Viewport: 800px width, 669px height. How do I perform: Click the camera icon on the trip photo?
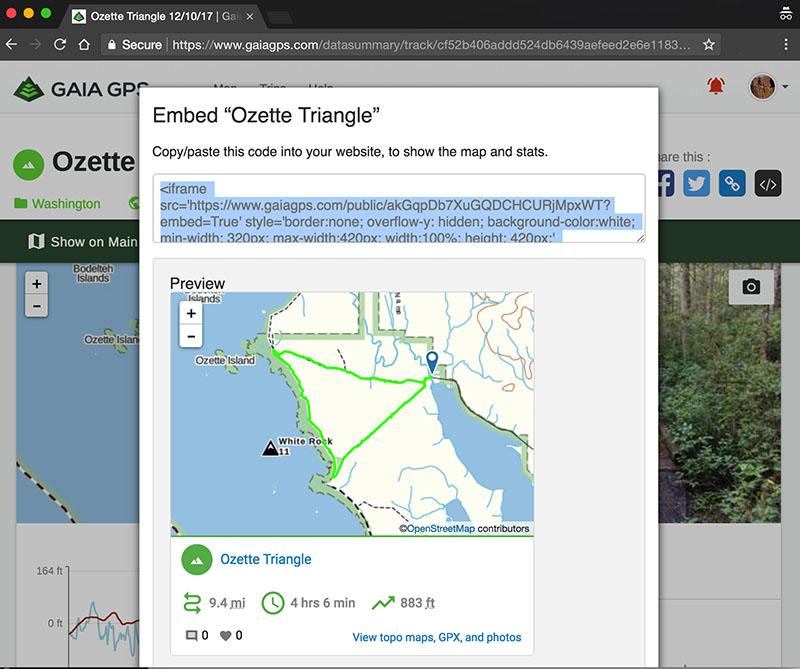pos(750,287)
